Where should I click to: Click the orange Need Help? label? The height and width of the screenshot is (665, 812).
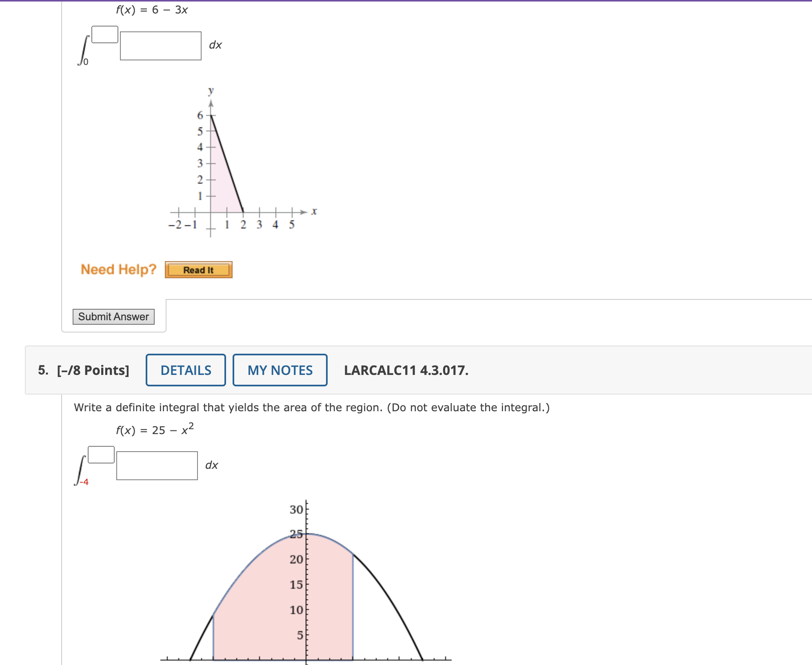(118, 269)
